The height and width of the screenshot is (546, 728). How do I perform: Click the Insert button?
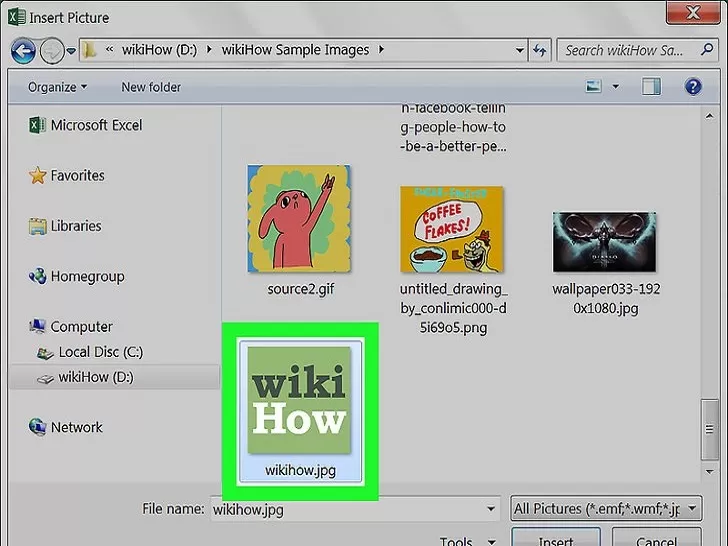coord(556,538)
